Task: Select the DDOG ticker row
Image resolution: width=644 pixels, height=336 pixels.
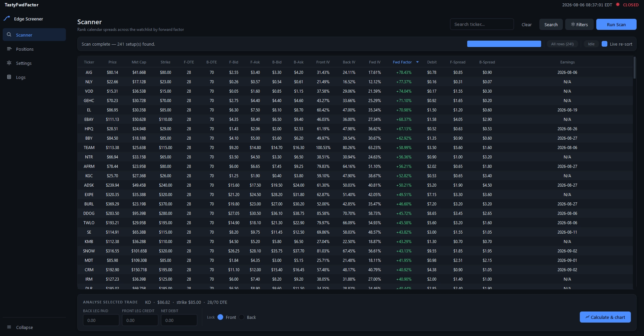Action: pos(355,213)
